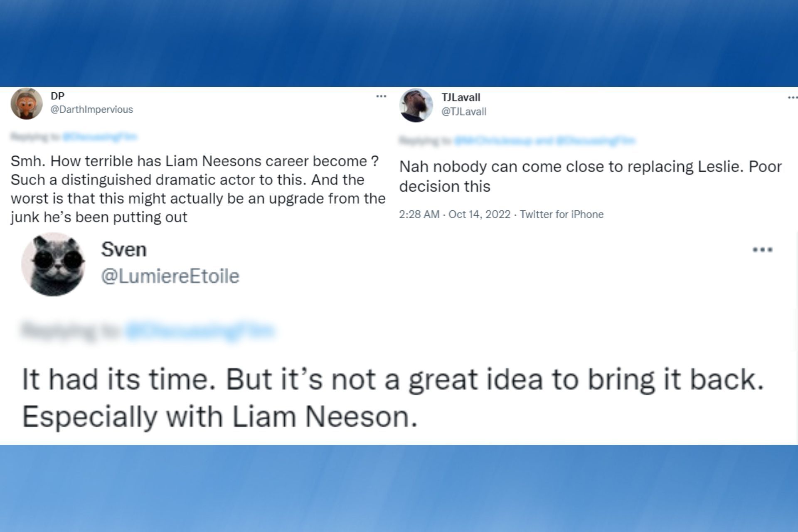Open more options on DP's tweet
798x532 pixels.
click(381, 96)
